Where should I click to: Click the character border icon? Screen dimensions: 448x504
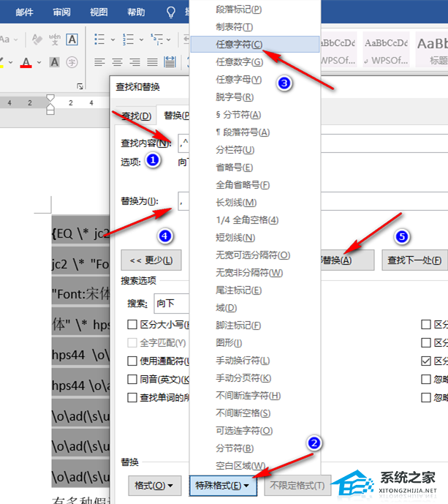pos(72,40)
